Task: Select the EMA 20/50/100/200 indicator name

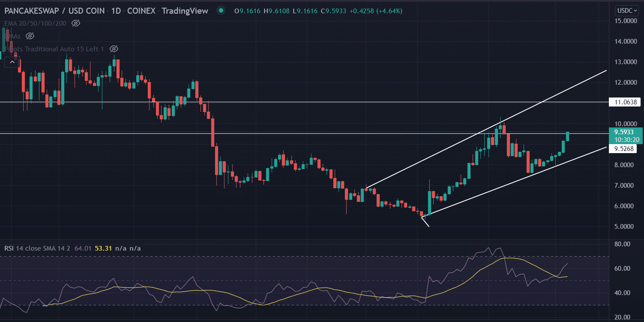Action: [x=35, y=23]
